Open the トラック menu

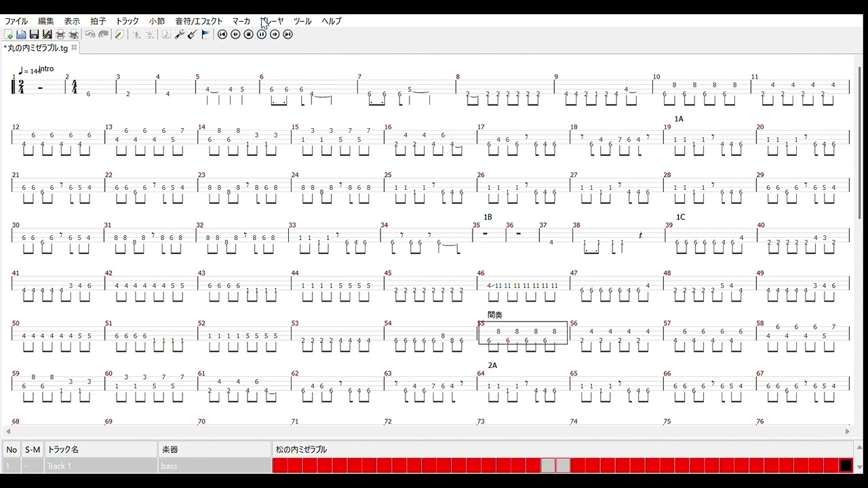[127, 21]
